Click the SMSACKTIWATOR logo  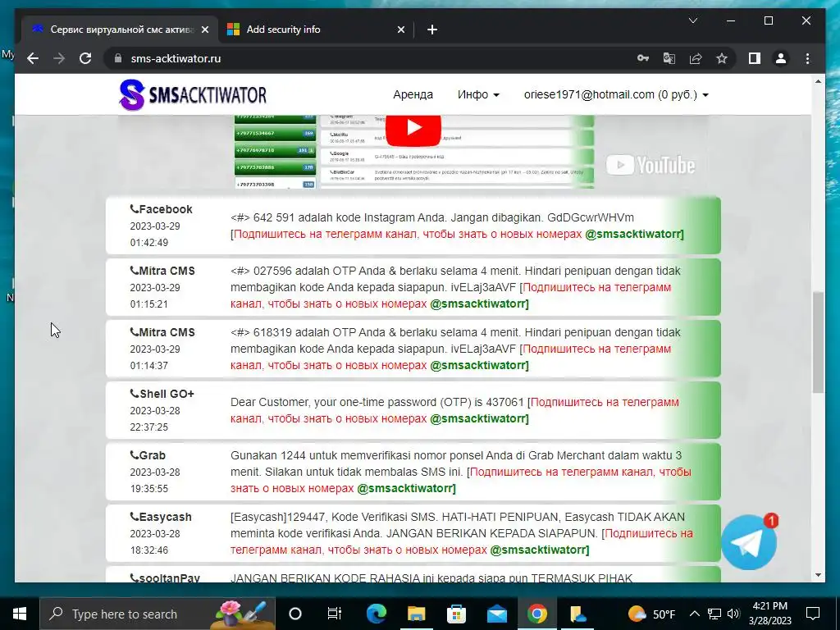coord(192,95)
